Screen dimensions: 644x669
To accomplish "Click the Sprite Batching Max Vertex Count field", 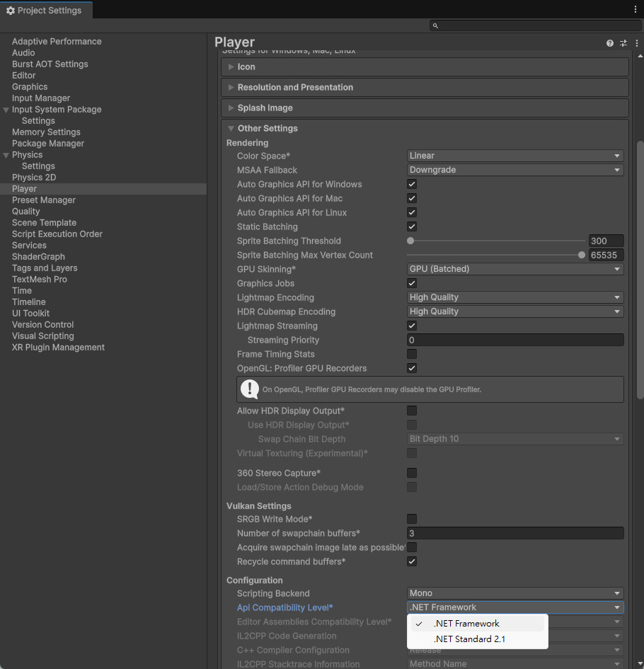I will point(606,255).
